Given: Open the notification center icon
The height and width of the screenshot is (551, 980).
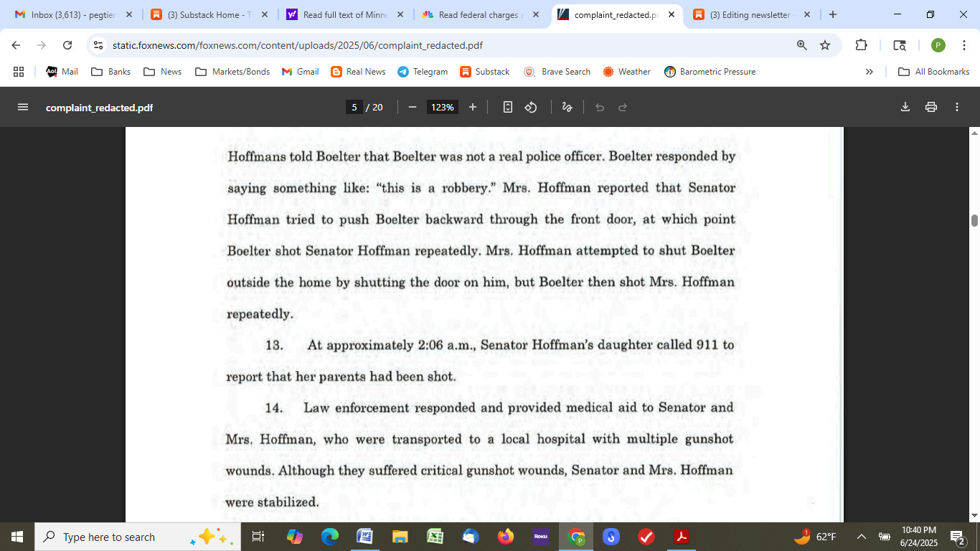Looking at the screenshot, I should coord(957,537).
